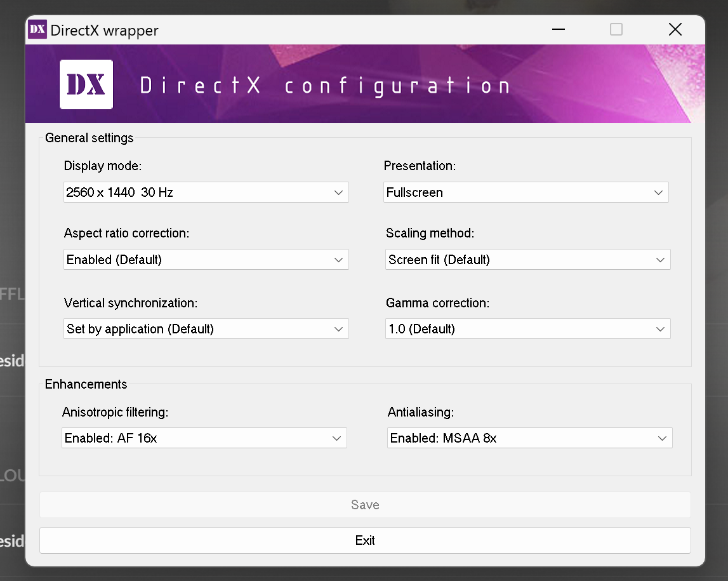Close the DirectX wrapper window
The image size is (728, 581).
pyautogui.click(x=675, y=29)
